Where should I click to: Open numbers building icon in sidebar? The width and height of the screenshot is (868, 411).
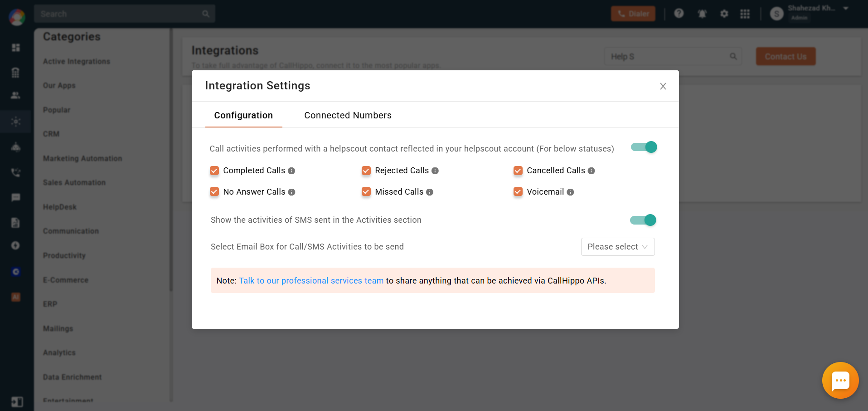(16, 73)
